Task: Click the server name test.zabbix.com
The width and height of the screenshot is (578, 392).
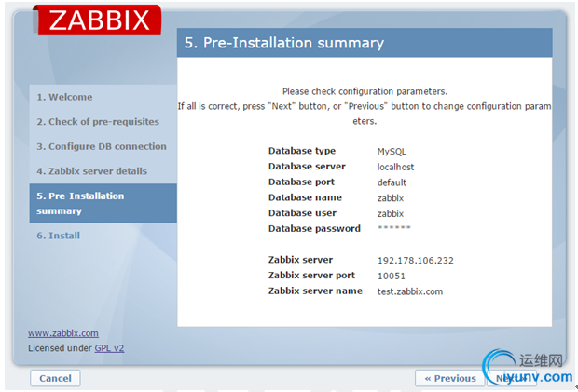Action: pos(410,291)
